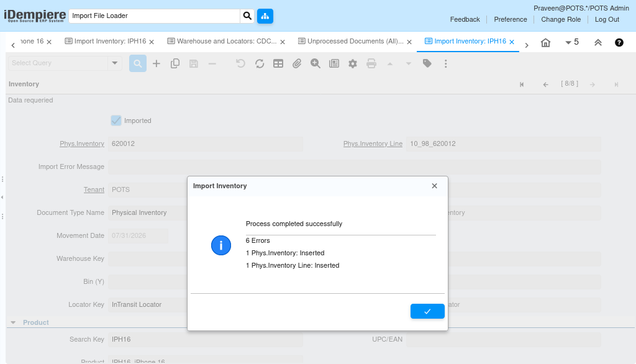
Task: Click the Feedback link
Action: tap(465, 19)
